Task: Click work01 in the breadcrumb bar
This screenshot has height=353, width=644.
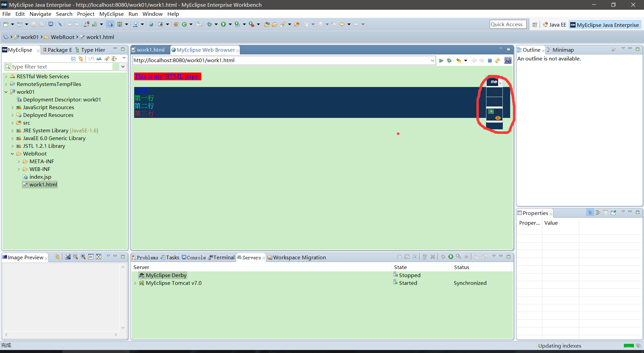Action: point(30,37)
